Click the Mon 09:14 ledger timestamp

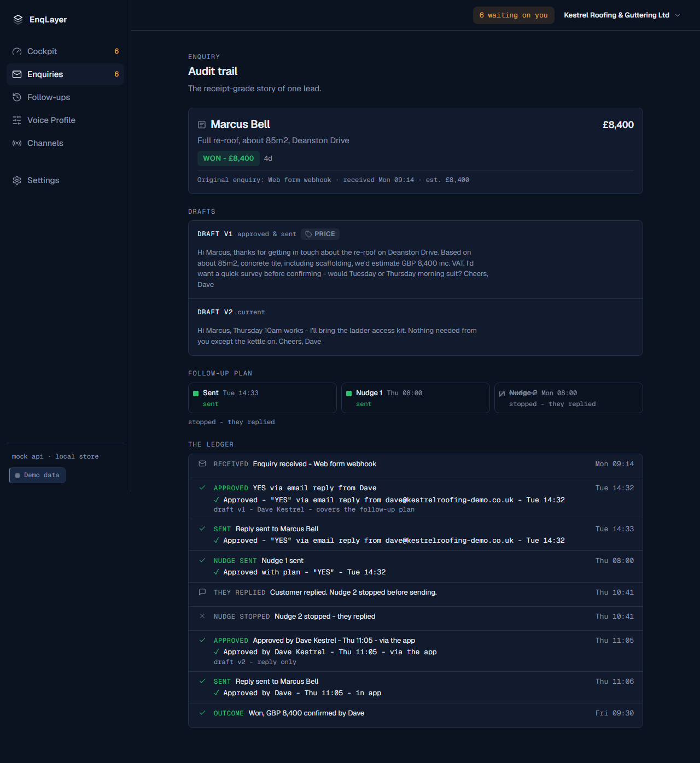[615, 464]
